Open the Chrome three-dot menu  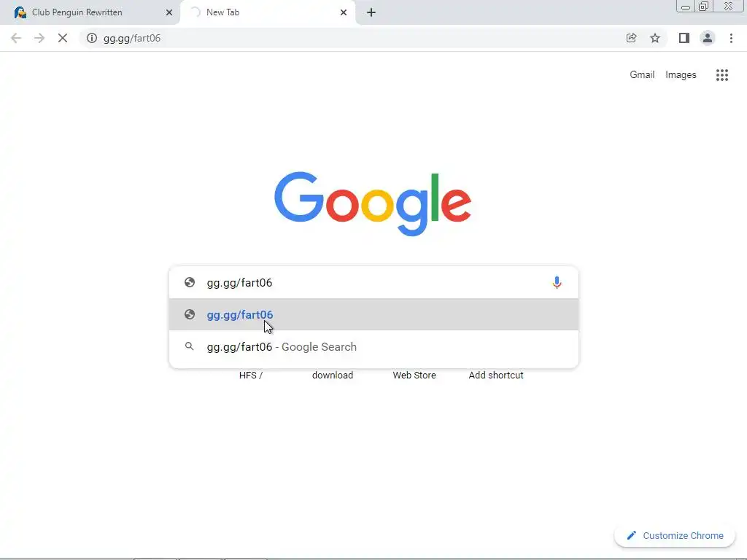731,38
